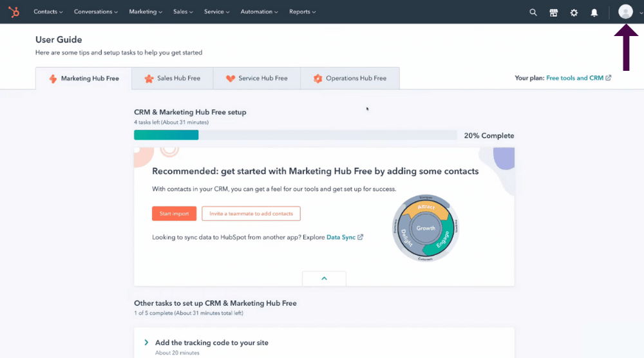Image resolution: width=644 pixels, height=358 pixels.
Task: Click Add the tracking code to your site
Action: pos(211,343)
